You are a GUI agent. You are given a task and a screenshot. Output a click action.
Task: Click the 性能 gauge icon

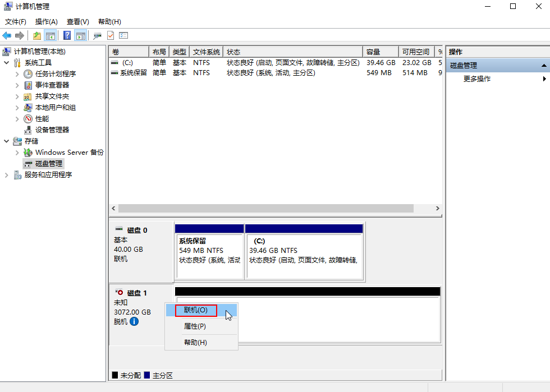28,119
